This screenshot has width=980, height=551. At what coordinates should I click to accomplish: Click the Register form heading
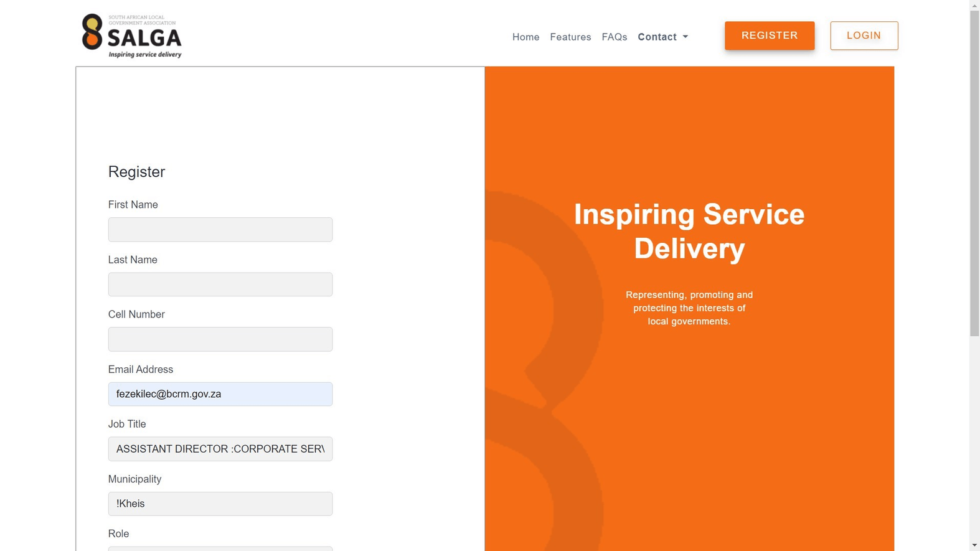coord(136,172)
